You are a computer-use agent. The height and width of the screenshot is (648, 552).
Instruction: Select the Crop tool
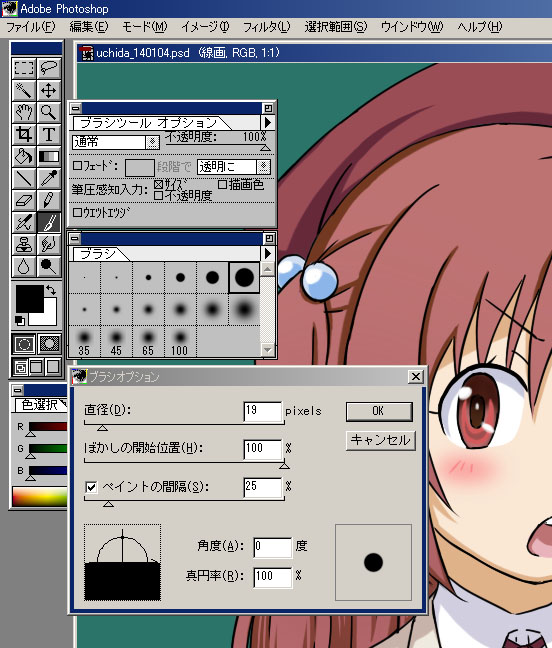click(24, 134)
